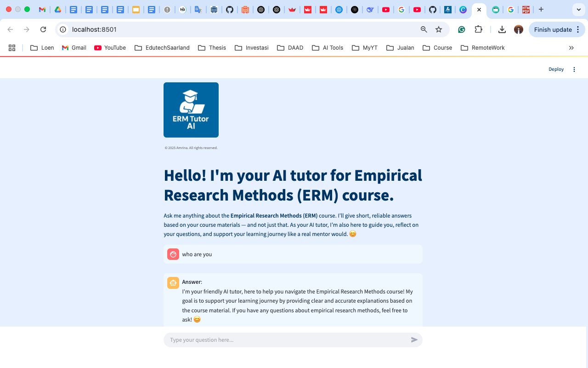Click the Finish update button
Image resolution: width=588 pixels, height=368 pixels.
click(x=553, y=29)
